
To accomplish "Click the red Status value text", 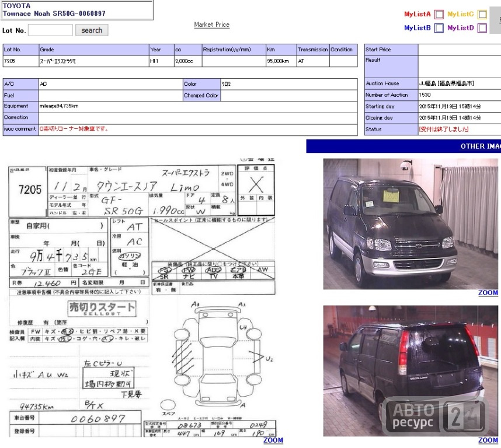I will [444, 129].
